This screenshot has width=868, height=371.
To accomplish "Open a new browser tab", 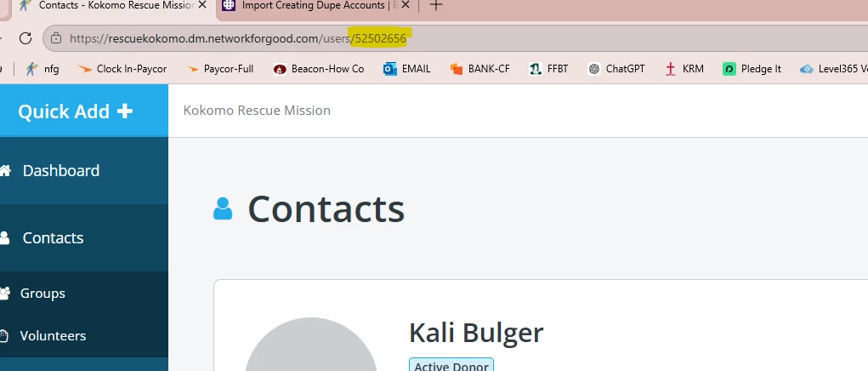I will pyautogui.click(x=436, y=6).
